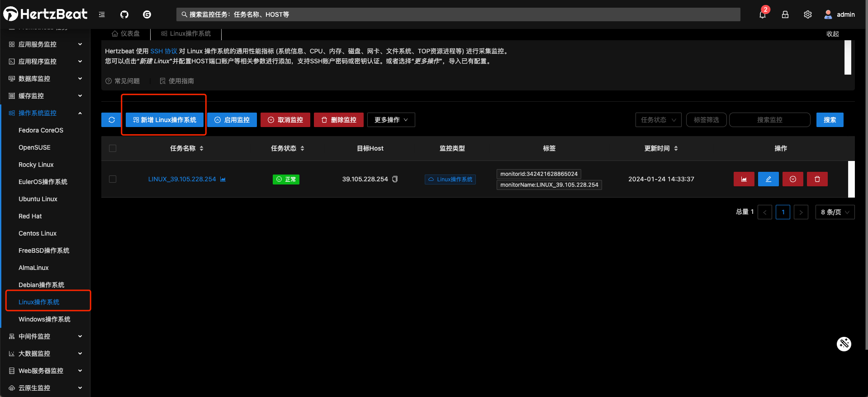Click 新增 Linux操作系统 button
This screenshot has width=868, height=397.
tap(165, 120)
